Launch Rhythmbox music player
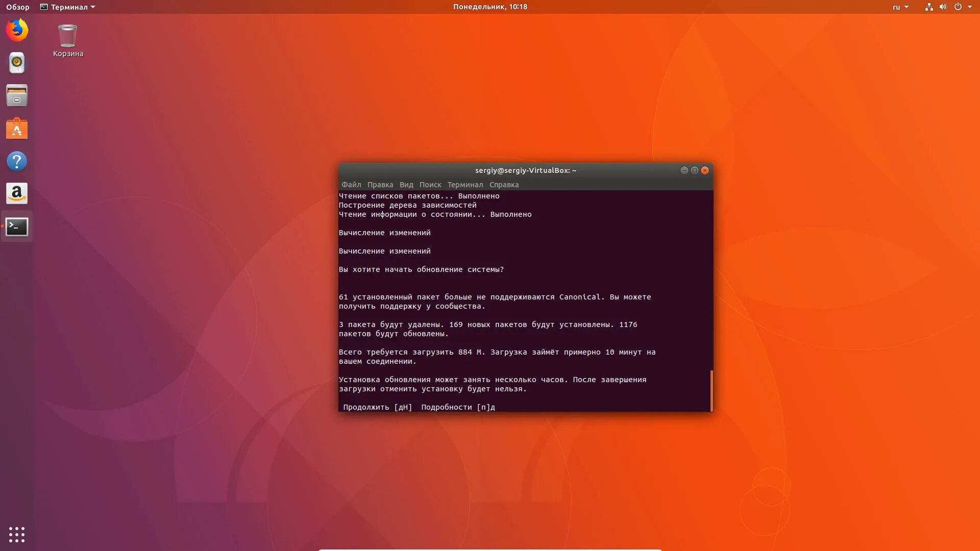980x551 pixels. (x=17, y=63)
